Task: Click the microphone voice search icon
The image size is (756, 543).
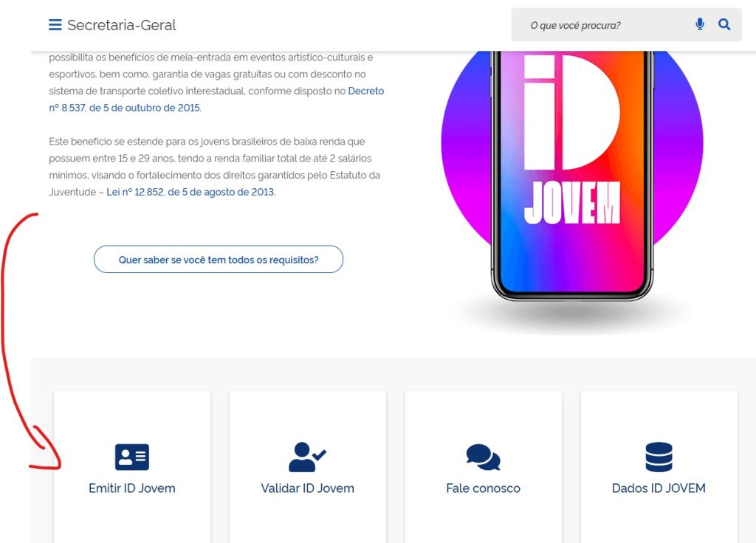Action: pyautogui.click(x=700, y=24)
